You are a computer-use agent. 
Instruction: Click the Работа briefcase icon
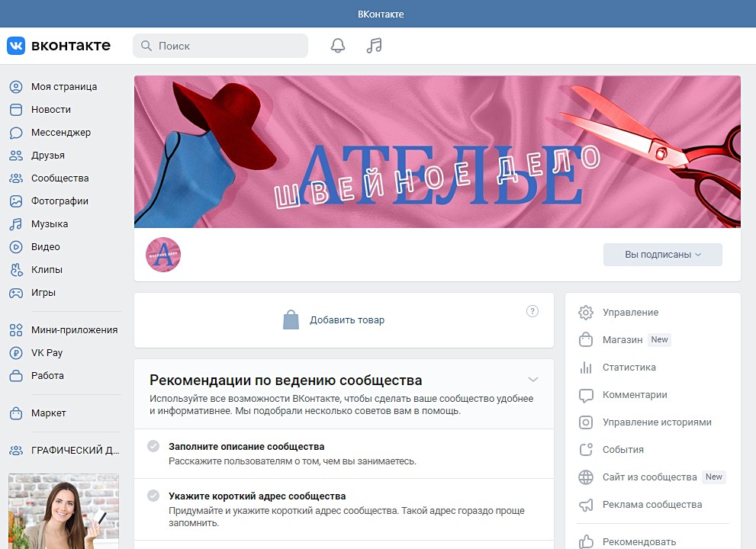tap(16, 375)
